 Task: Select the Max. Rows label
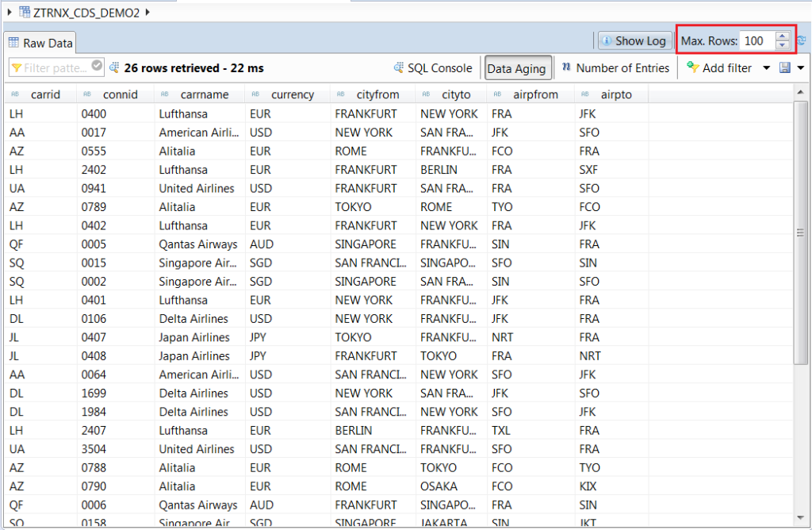pos(709,41)
